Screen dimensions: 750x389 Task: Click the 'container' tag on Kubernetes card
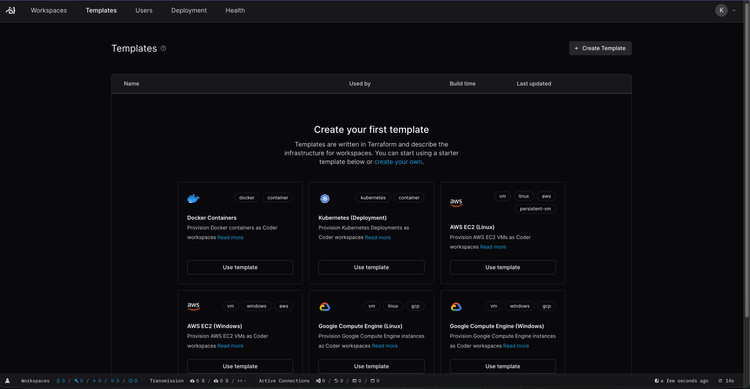[409, 198]
